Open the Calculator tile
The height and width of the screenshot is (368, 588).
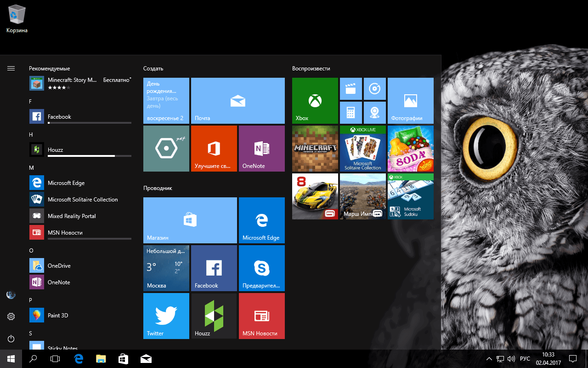351,113
